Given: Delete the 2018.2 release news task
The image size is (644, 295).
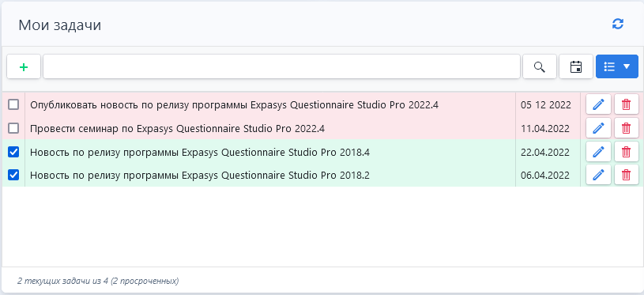Looking at the screenshot, I should pyautogui.click(x=627, y=176).
